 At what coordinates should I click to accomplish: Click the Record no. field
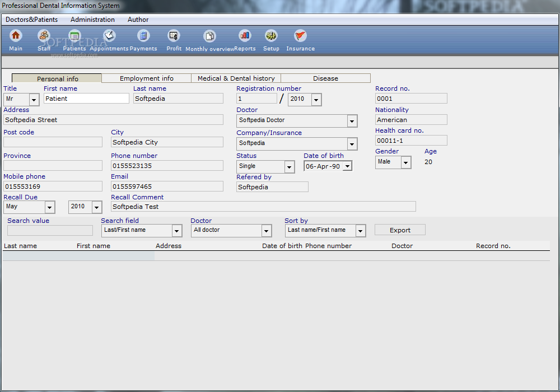click(x=411, y=99)
